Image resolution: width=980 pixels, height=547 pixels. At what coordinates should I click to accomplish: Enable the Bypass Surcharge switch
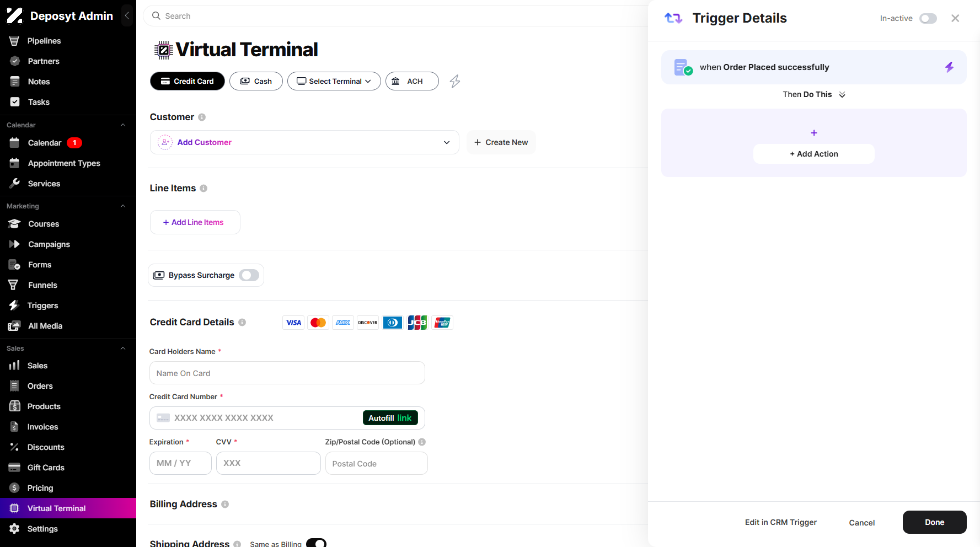point(249,275)
